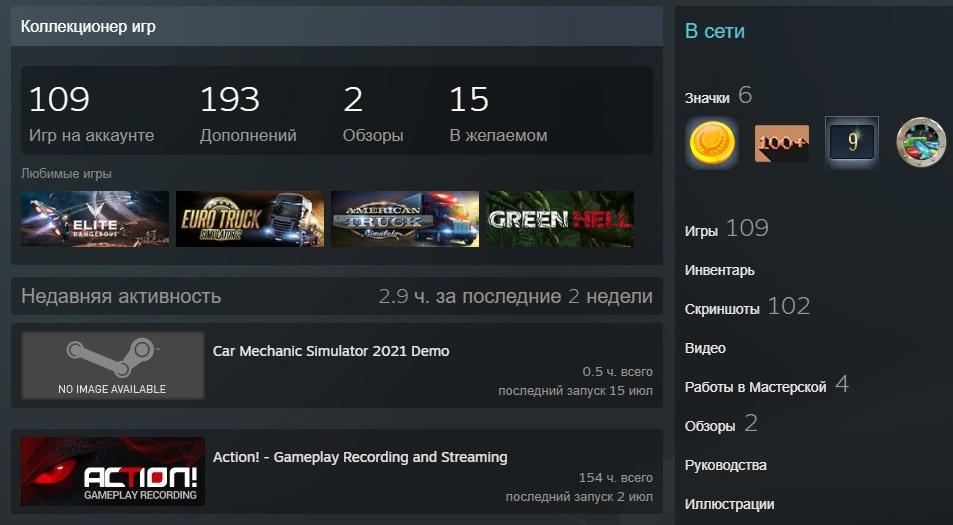Screen dimensions: 953x525
Task: Open Скриншоты 102 in the sidebar
Action: point(748,307)
